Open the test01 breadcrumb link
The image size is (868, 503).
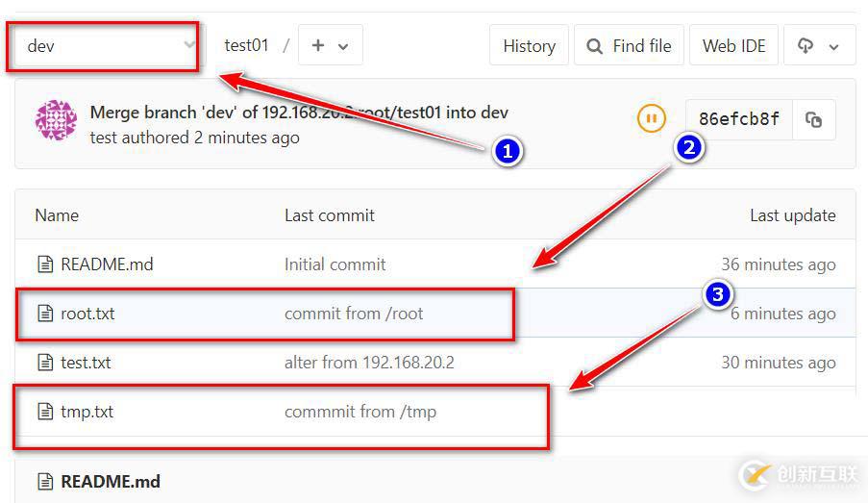tap(246, 45)
